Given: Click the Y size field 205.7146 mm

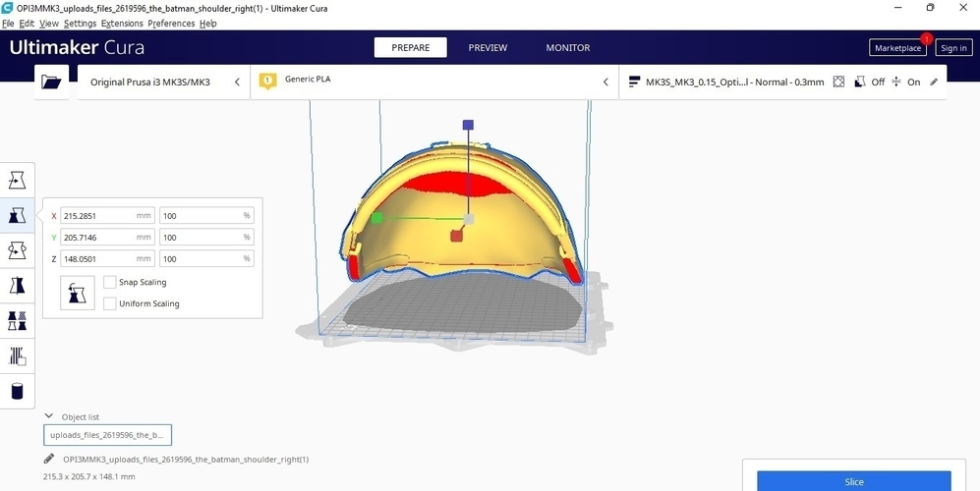Looking at the screenshot, I should pos(107,238).
